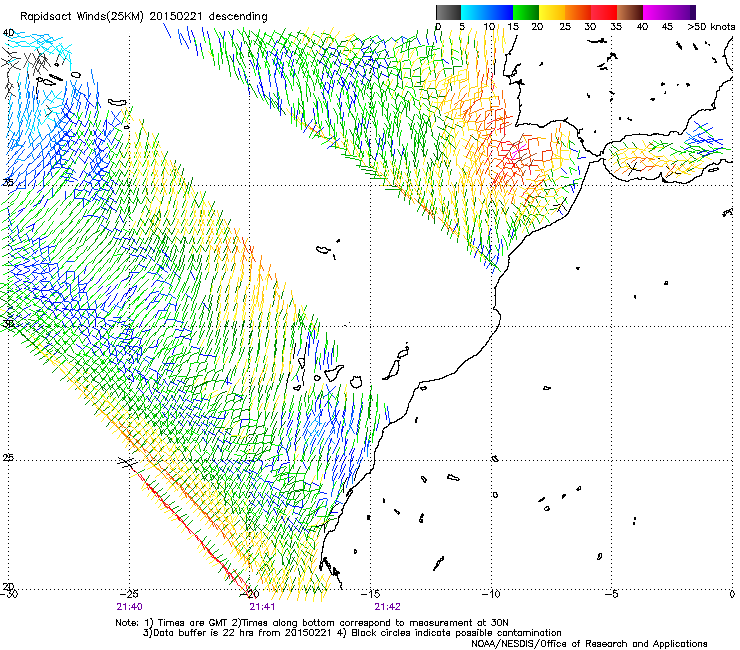Click the legend tick label '25'
Screen dimensions: 740x650
click(x=565, y=26)
